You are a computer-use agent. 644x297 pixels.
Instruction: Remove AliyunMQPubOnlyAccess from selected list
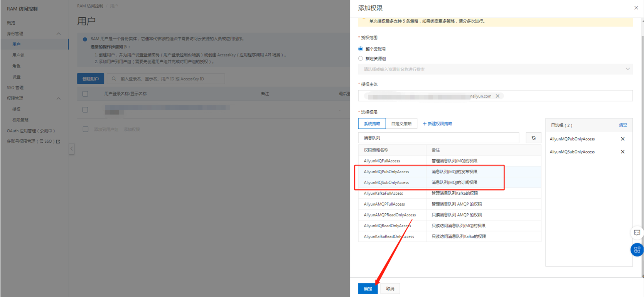[622, 139]
